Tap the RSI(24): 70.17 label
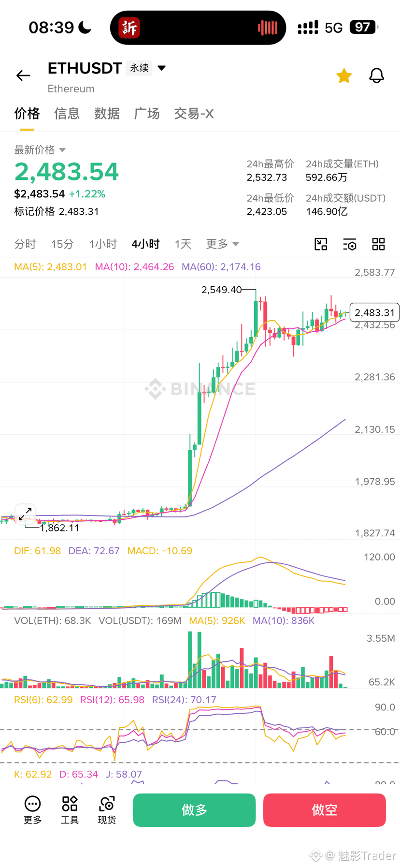Image resolution: width=400 pixels, height=868 pixels. (x=184, y=700)
